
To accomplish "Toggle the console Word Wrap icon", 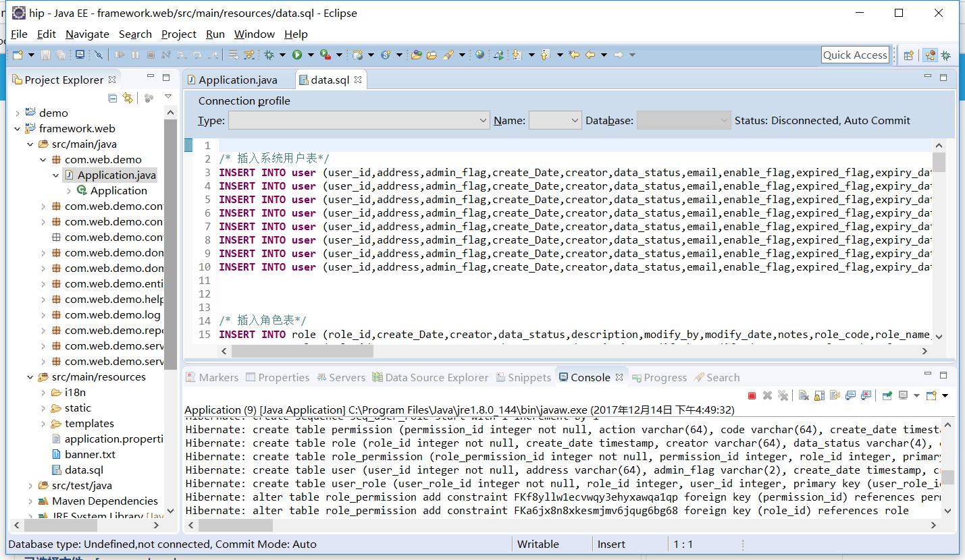I will coord(835,395).
